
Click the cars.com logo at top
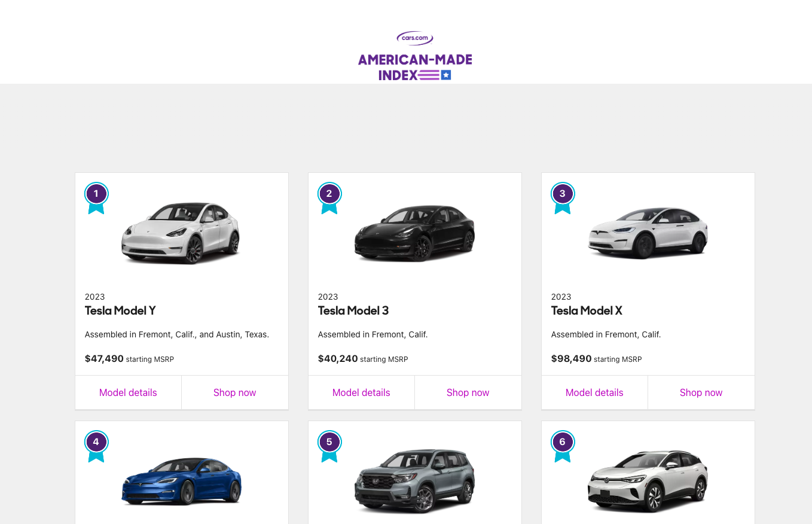[x=415, y=38]
